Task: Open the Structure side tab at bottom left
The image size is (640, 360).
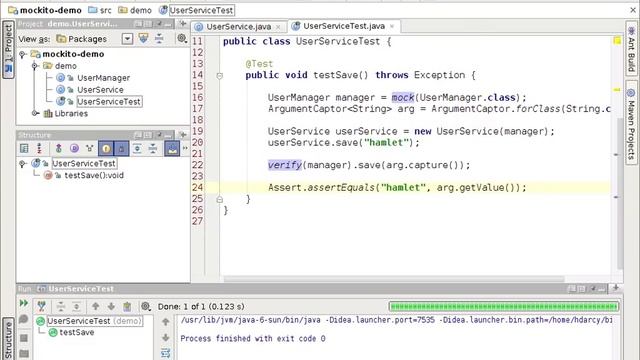Action: (x=8, y=340)
